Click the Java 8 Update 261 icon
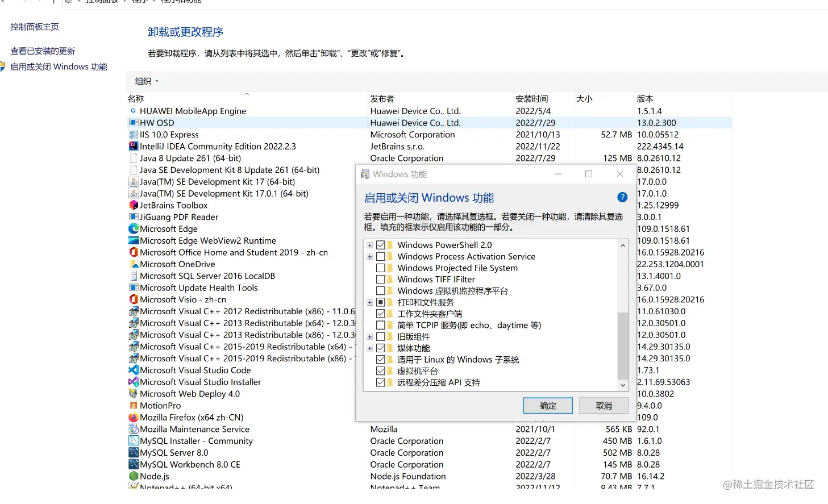 tap(134, 158)
